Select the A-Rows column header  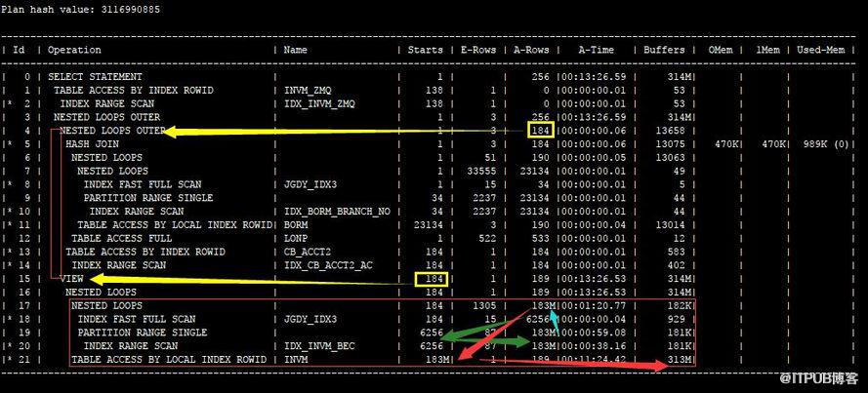click(x=531, y=50)
